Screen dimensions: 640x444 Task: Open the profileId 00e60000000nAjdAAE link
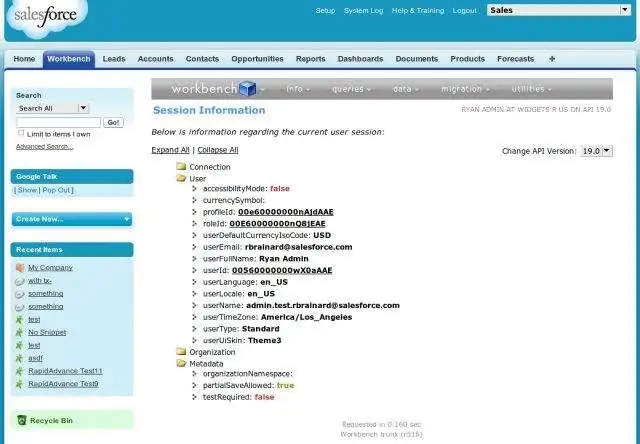click(x=286, y=212)
